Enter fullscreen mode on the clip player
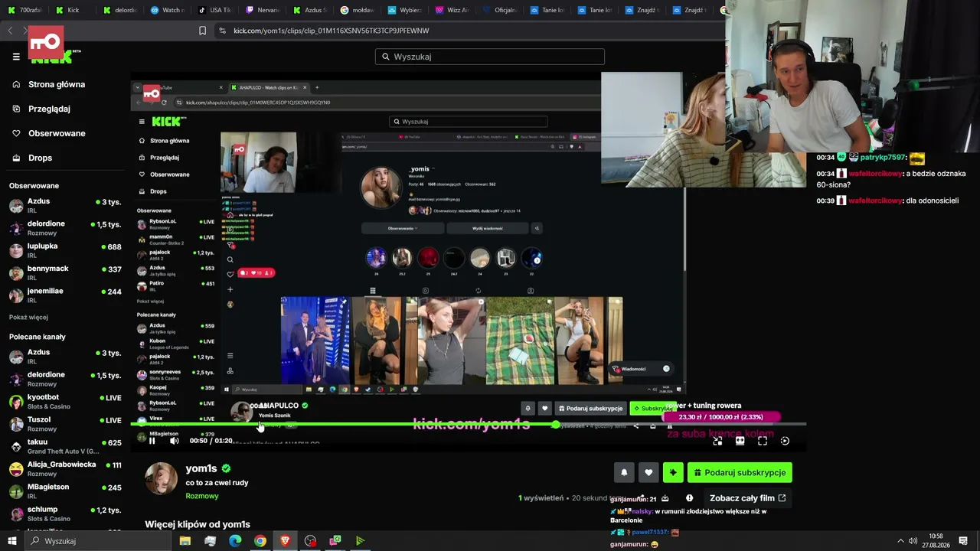 [763, 441]
